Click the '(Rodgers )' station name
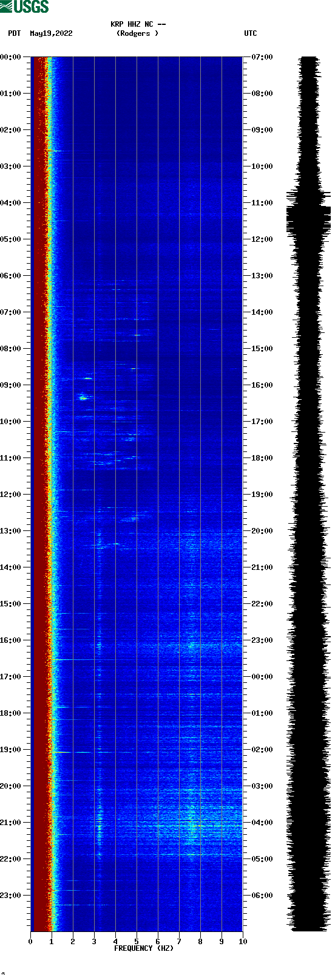 click(138, 33)
